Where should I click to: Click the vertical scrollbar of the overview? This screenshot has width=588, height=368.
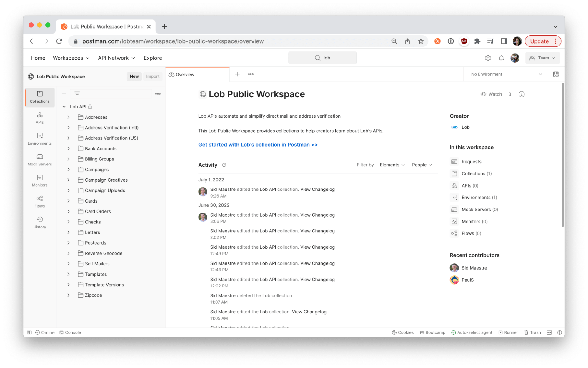562,155
